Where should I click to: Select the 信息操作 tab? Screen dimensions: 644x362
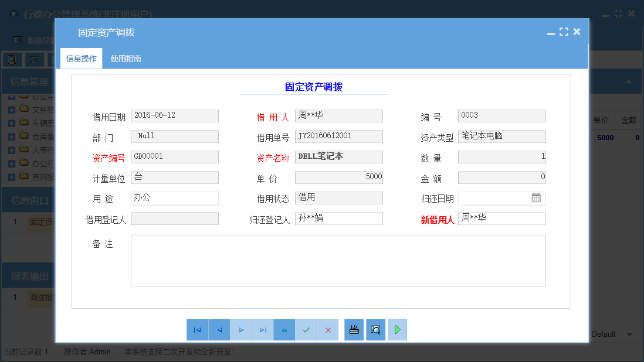tap(80, 59)
